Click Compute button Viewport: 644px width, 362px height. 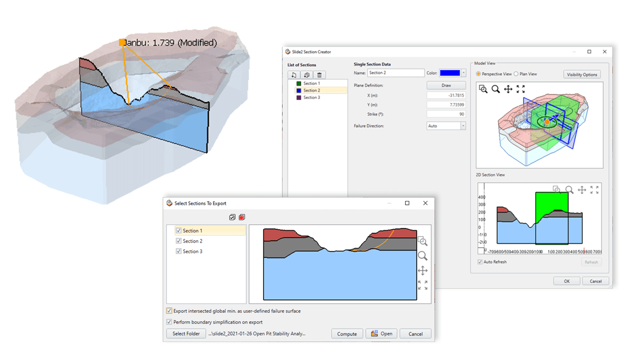pyautogui.click(x=347, y=334)
